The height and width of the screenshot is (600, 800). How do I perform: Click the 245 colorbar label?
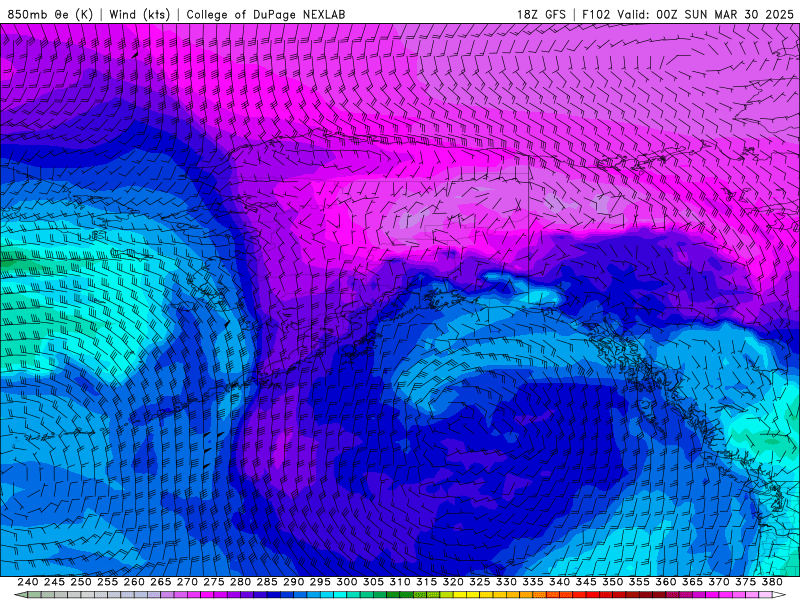pos(54,582)
